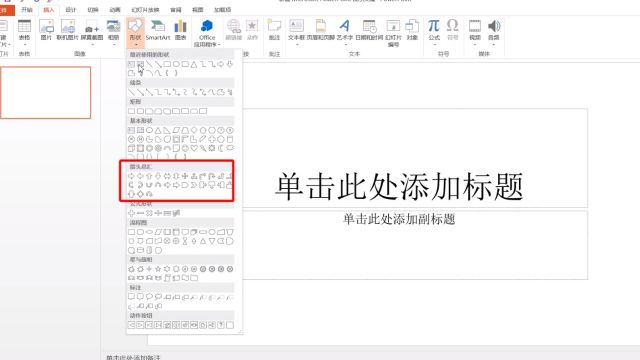The image size is (640, 360).
Task: Insert an object with 对象 button
Action: (412, 30)
